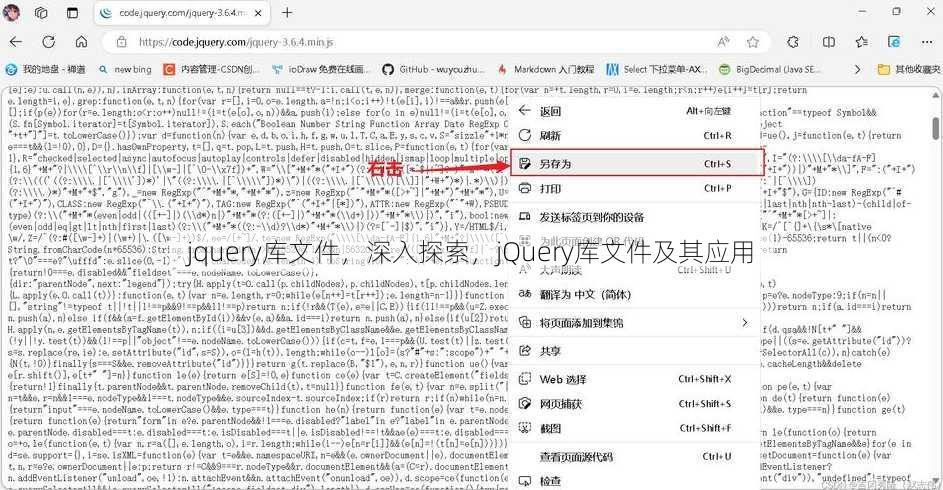Image resolution: width=943 pixels, height=490 pixels.
Task: Choose 截图 in the context menu
Action: 636,428
